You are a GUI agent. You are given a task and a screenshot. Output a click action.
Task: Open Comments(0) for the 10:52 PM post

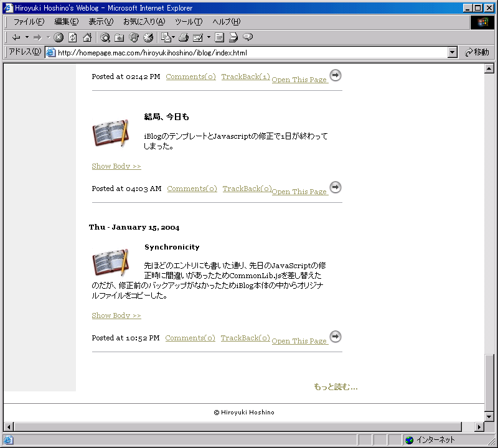tap(190, 338)
